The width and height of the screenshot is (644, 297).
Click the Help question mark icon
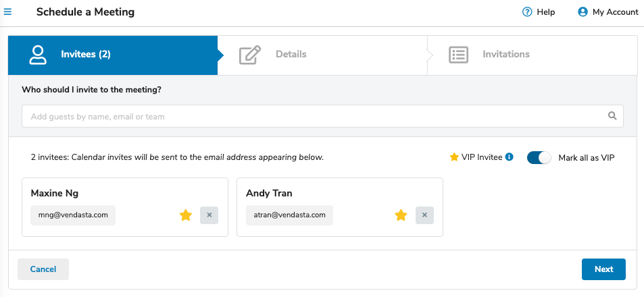coord(527,12)
